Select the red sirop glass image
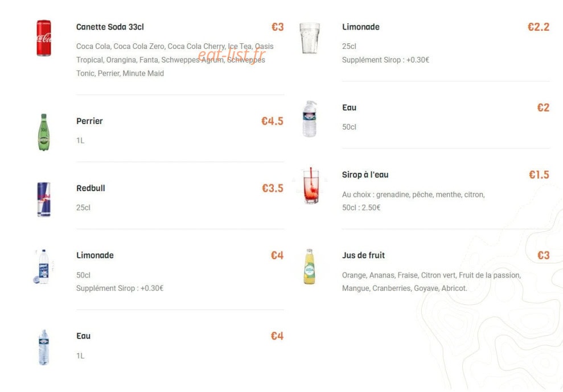Screen dimensions: 563x392 [x=311, y=185]
